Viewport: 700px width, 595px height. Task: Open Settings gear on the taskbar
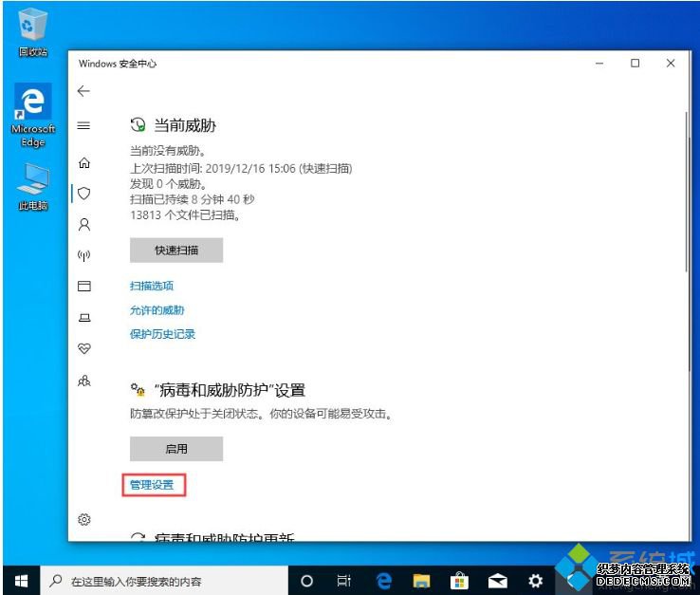(535, 581)
